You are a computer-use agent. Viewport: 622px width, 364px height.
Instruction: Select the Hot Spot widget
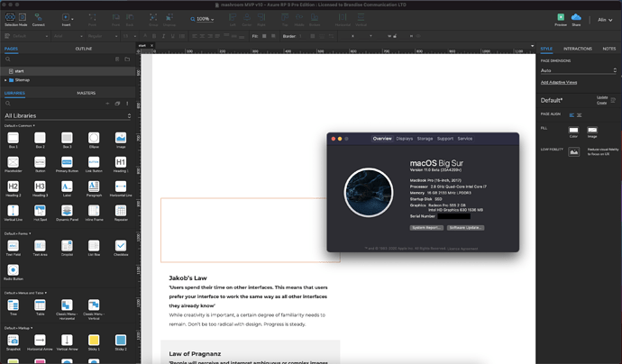click(x=40, y=211)
